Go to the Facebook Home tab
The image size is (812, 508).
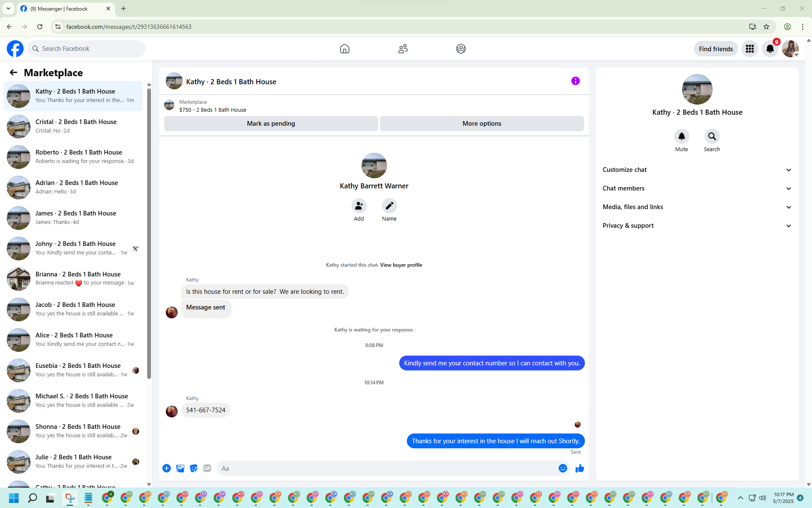point(344,49)
